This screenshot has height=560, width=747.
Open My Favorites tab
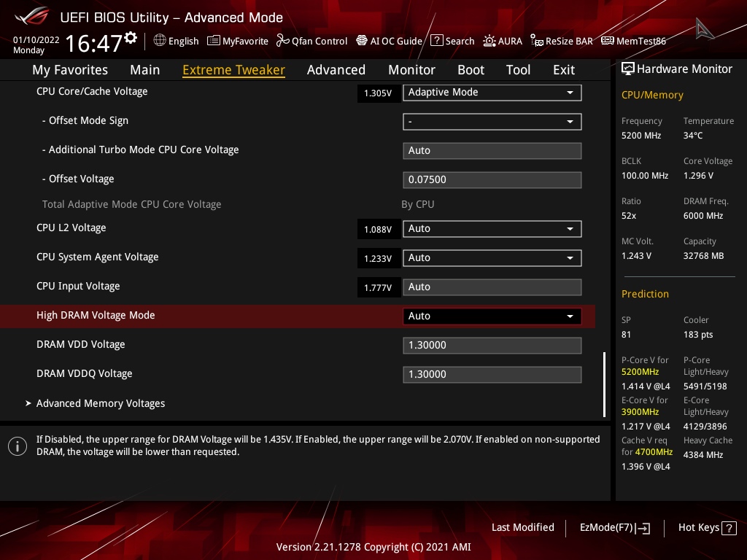(70, 70)
